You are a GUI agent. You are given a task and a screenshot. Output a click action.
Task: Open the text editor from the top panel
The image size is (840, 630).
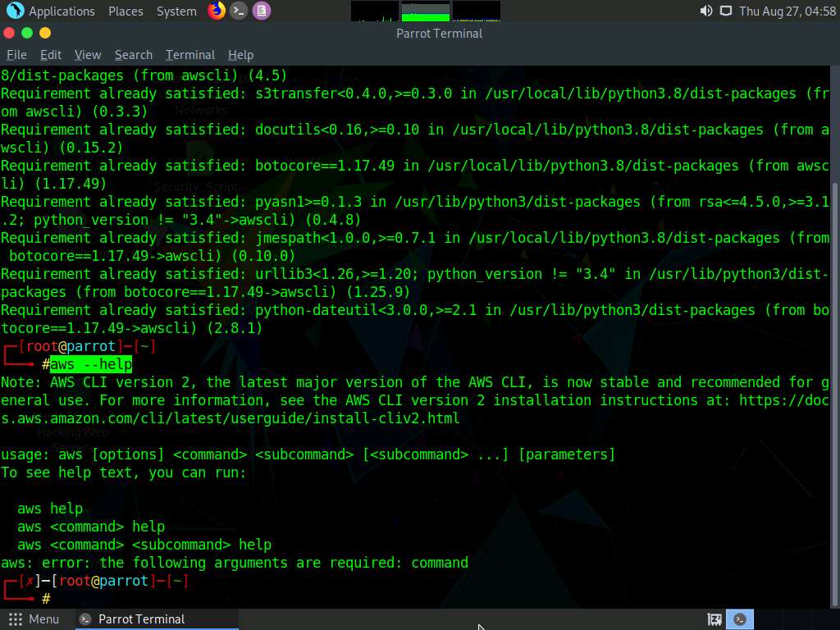(261, 11)
